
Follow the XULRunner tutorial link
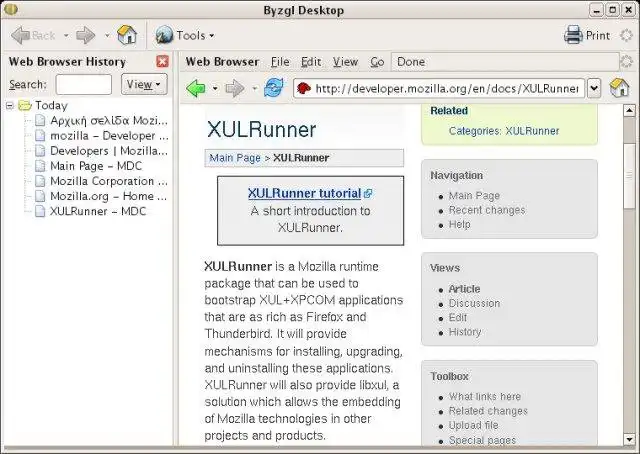coord(304,193)
